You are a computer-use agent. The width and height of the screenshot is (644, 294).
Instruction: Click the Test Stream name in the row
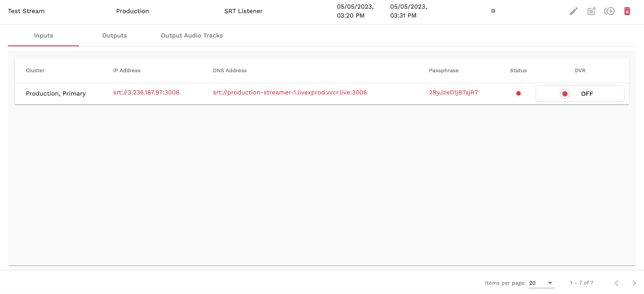click(x=26, y=11)
